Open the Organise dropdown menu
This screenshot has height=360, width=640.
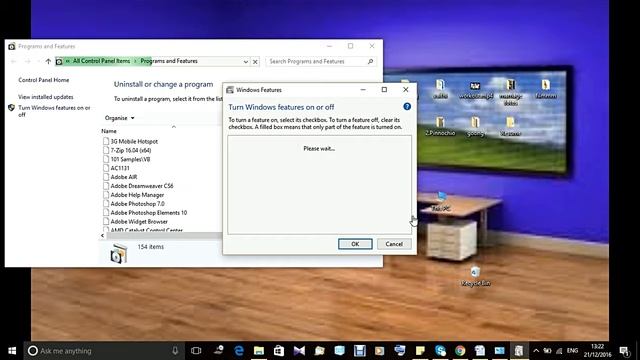click(x=120, y=118)
